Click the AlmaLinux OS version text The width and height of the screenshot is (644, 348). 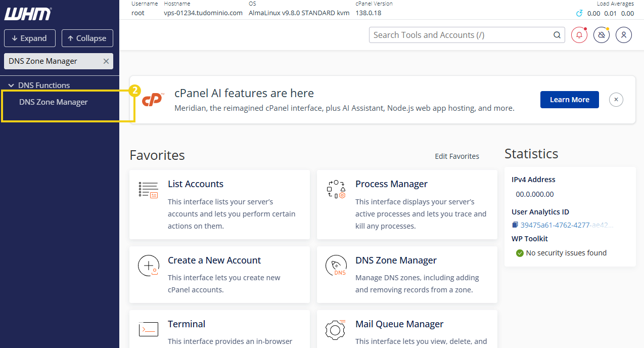click(299, 13)
